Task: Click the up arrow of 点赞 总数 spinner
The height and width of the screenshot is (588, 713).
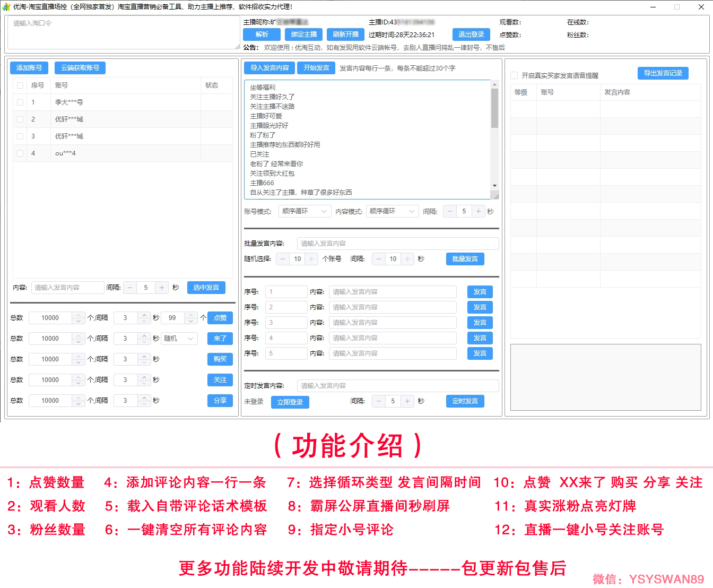Action: point(79,315)
